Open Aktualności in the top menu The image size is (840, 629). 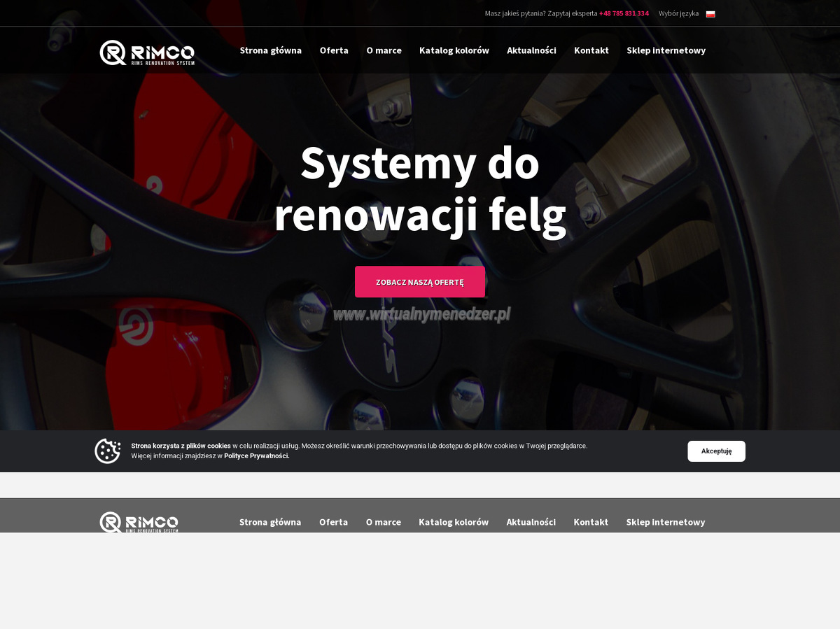[x=531, y=50]
